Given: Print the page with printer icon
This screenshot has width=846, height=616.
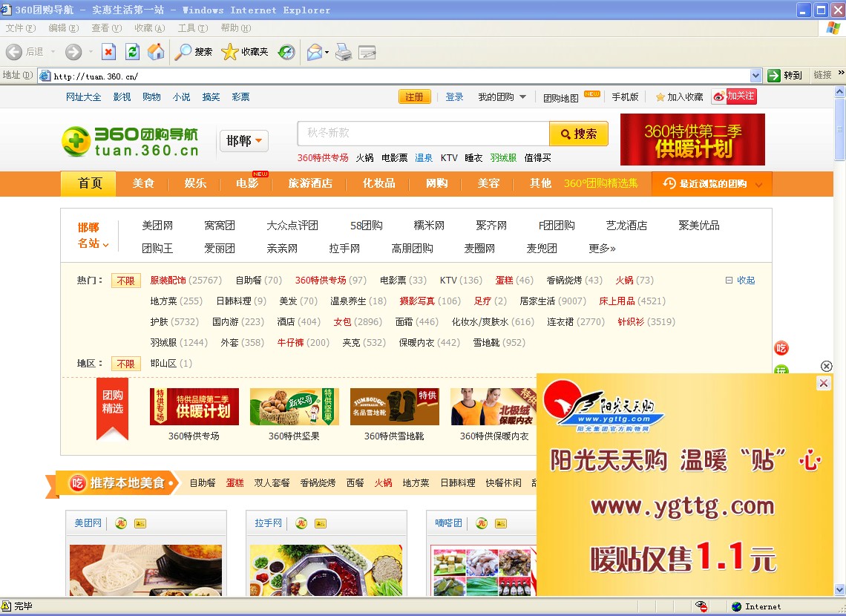Looking at the screenshot, I should pos(344,52).
